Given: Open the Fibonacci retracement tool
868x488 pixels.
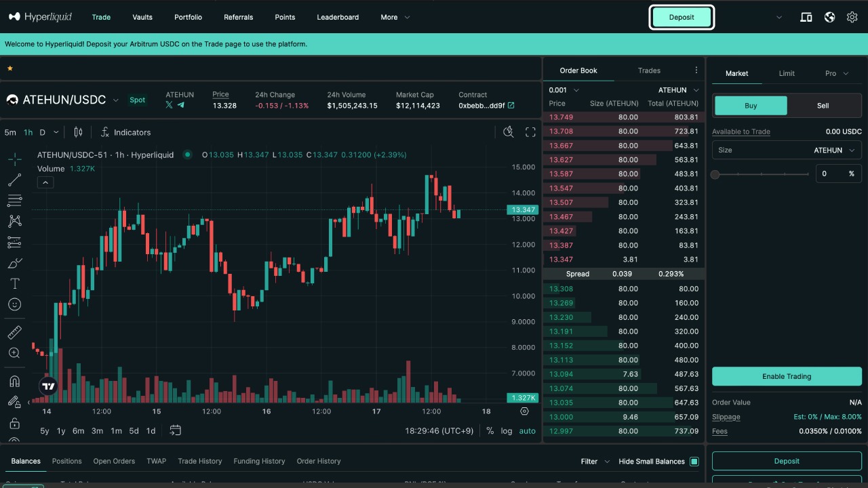Looking at the screenshot, I should point(14,201).
